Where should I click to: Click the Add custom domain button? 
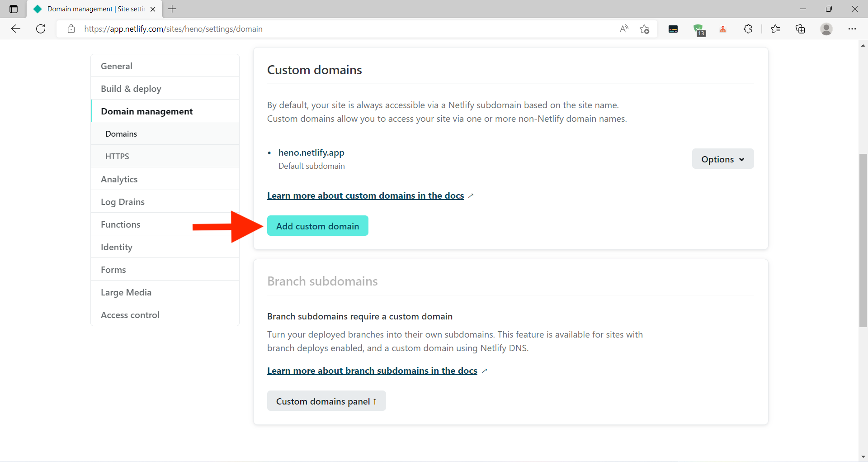click(x=317, y=225)
